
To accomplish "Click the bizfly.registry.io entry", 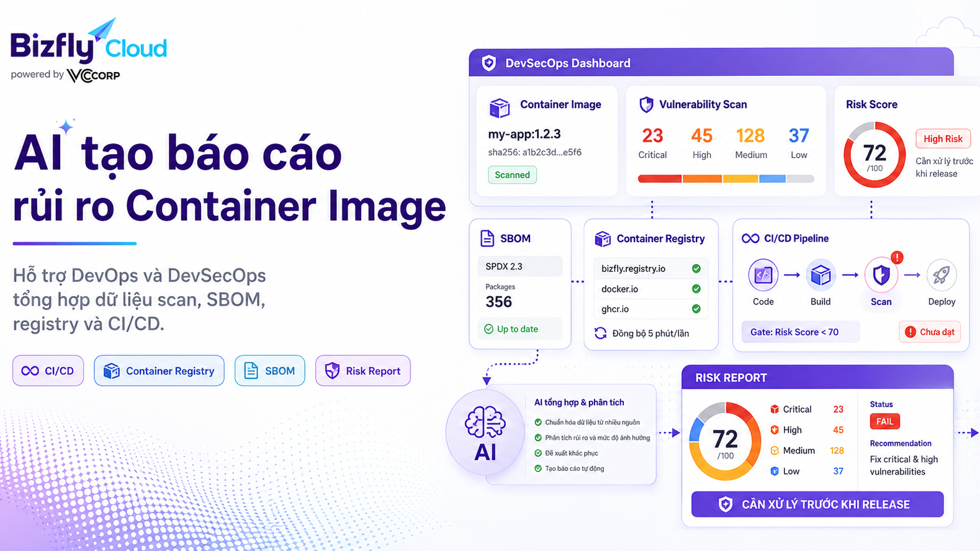I will pos(650,268).
